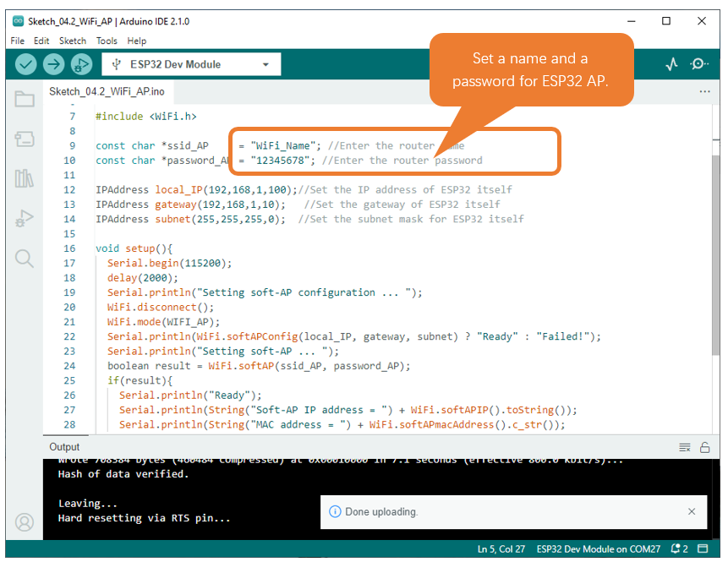
Task: Click the user account icon
Action: [x=25, y=521]
